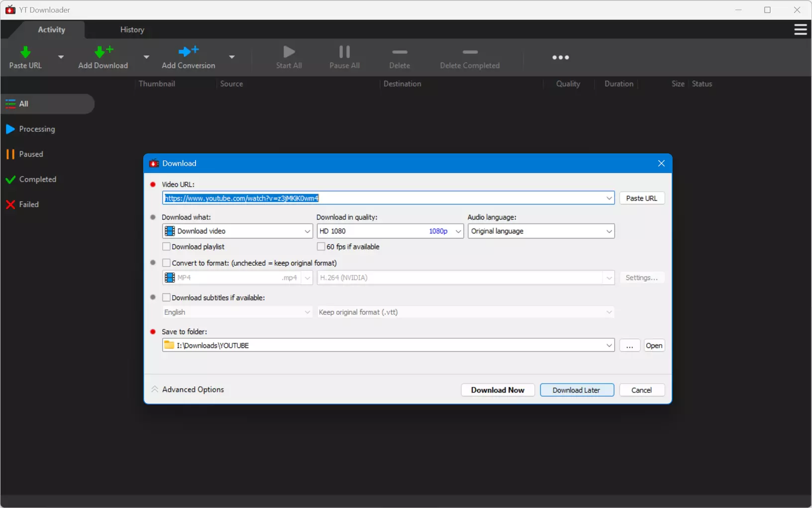812x508 pixels.
Task: Open the Audio language dropdown
Action: tap(541, 231)
